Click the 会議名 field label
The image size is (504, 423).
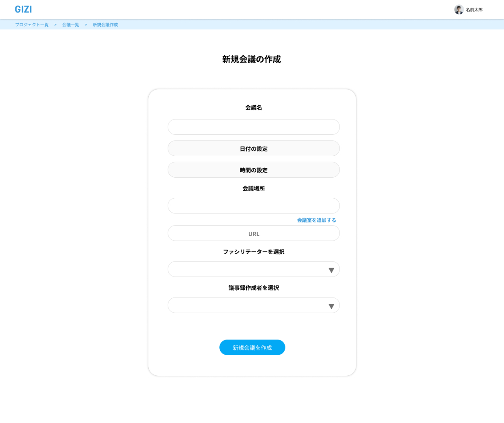(x=254, y=107)
